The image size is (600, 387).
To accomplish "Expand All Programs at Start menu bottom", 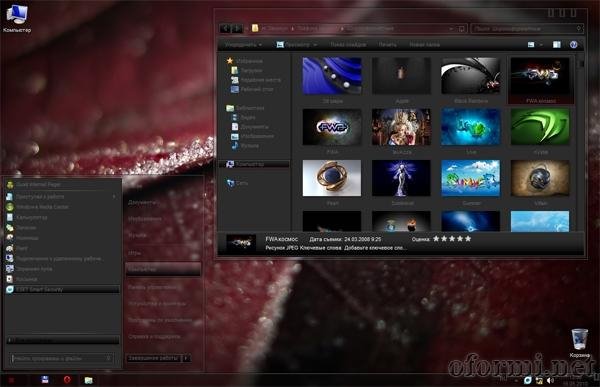I will (x=63, y=340).
